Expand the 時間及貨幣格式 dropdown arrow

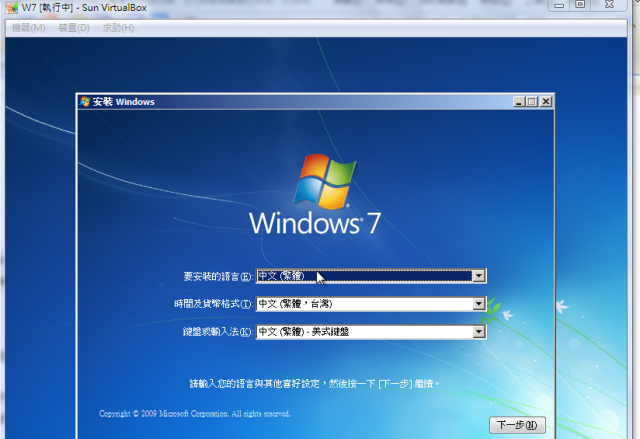(479, 304)
